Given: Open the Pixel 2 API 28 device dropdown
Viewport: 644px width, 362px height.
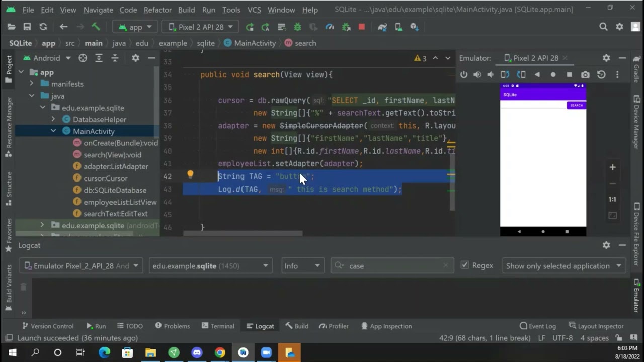Looking at the screenshot, I should [201, 27].
